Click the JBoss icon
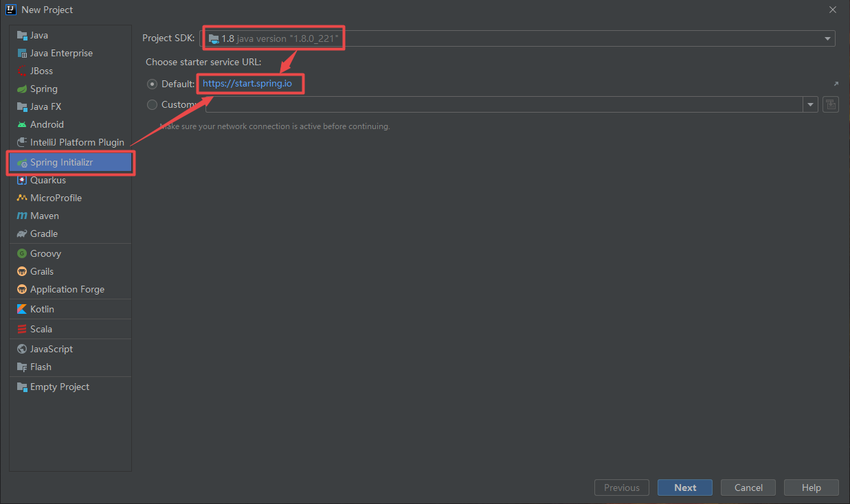Viewport: 850px width, 504px height. 22,71
